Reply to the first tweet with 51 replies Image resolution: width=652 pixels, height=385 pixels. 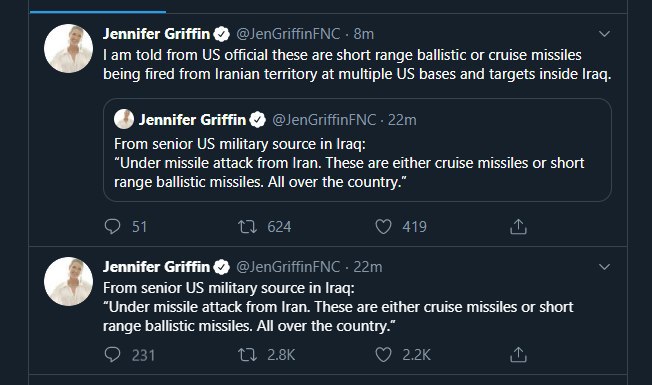click(112, 227)
